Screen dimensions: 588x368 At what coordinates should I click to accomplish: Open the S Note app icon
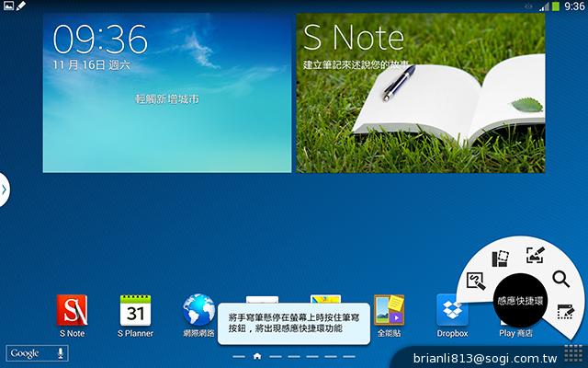[72, 310]
